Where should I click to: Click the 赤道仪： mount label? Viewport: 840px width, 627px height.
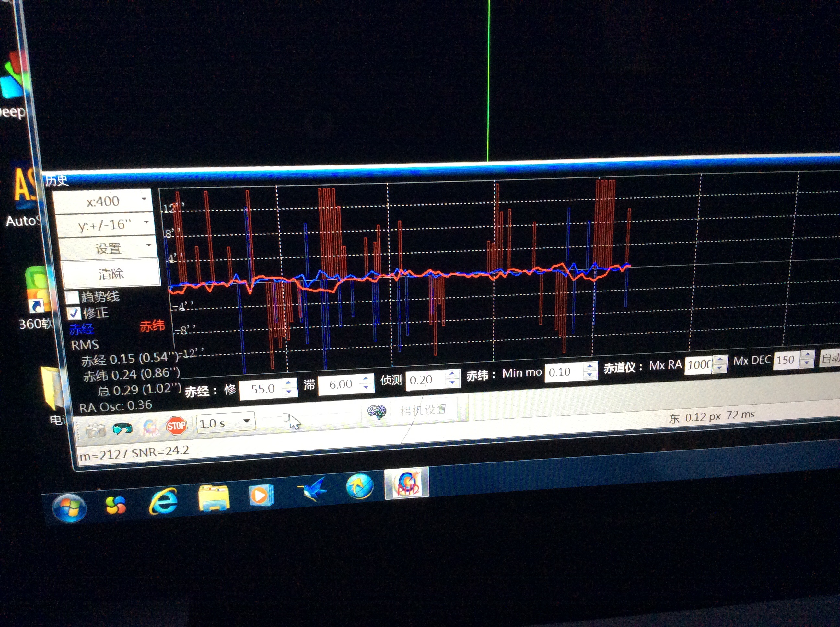(623, 367)
